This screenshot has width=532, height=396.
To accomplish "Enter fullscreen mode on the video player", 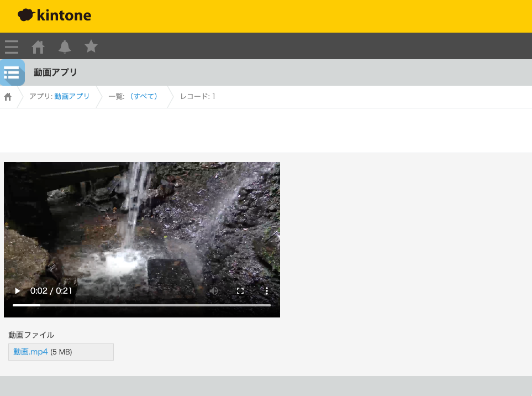I will (x=240, y=290).
